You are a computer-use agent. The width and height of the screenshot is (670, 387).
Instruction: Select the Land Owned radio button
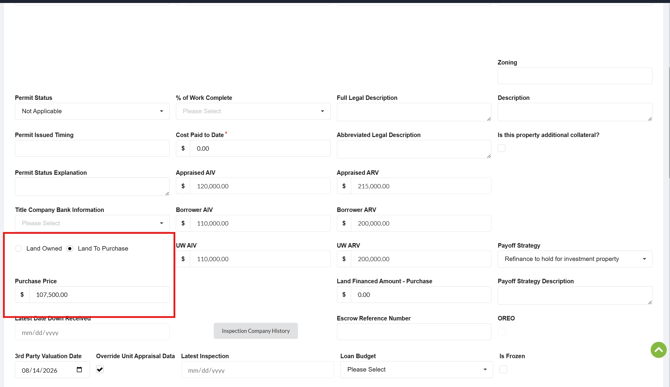click(x=18, y=249)
